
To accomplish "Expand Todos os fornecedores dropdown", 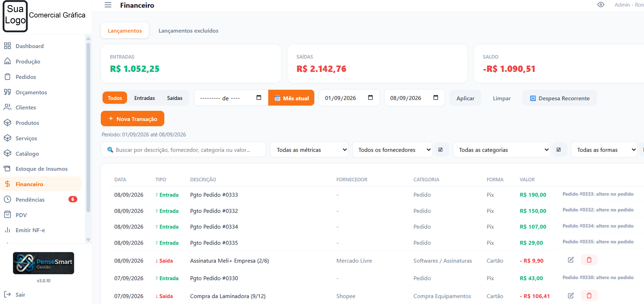I will click(x=392, y=150).
